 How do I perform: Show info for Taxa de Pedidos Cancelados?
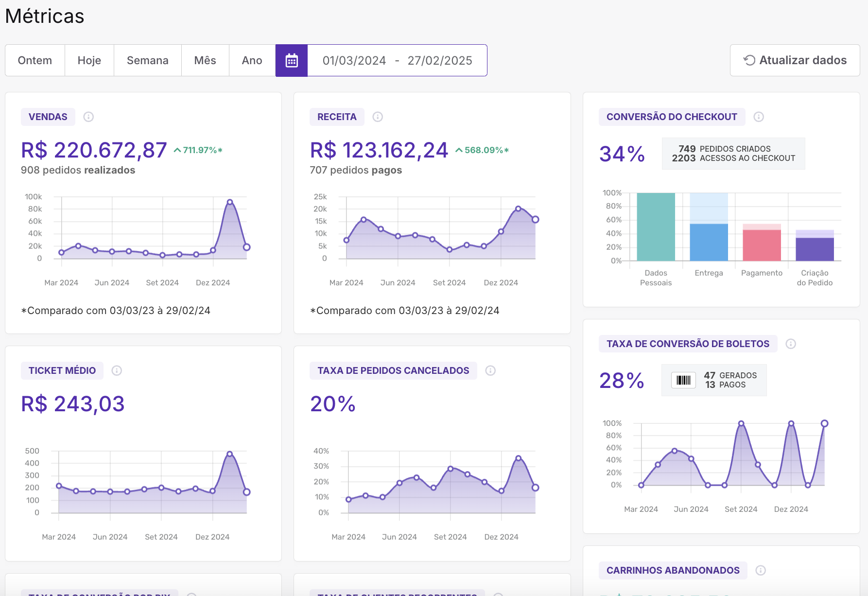490,370
